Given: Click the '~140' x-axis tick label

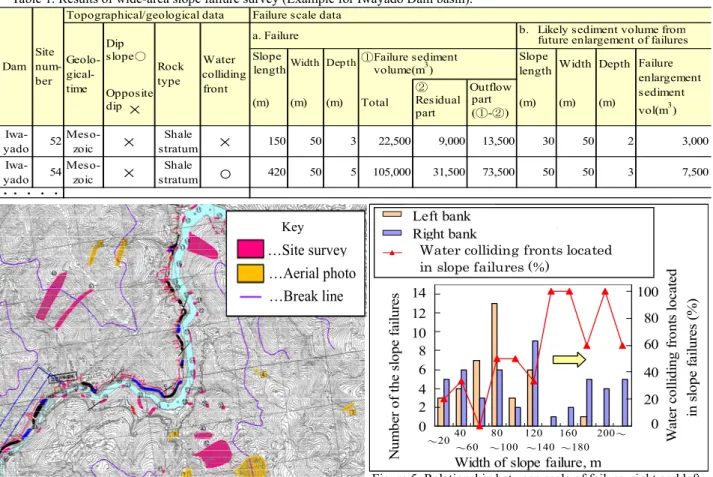Looking at the screenshot, I should tap(542, 447).
